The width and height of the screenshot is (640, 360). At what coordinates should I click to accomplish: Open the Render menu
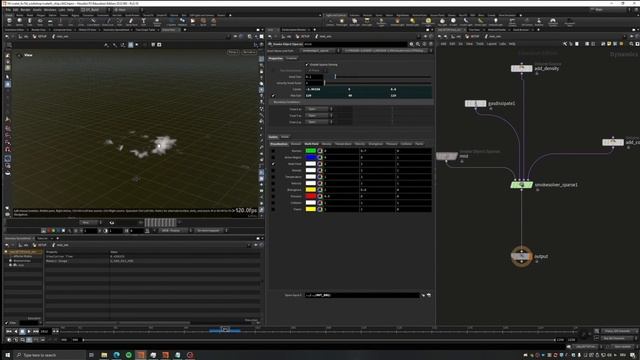click(25, 10)
